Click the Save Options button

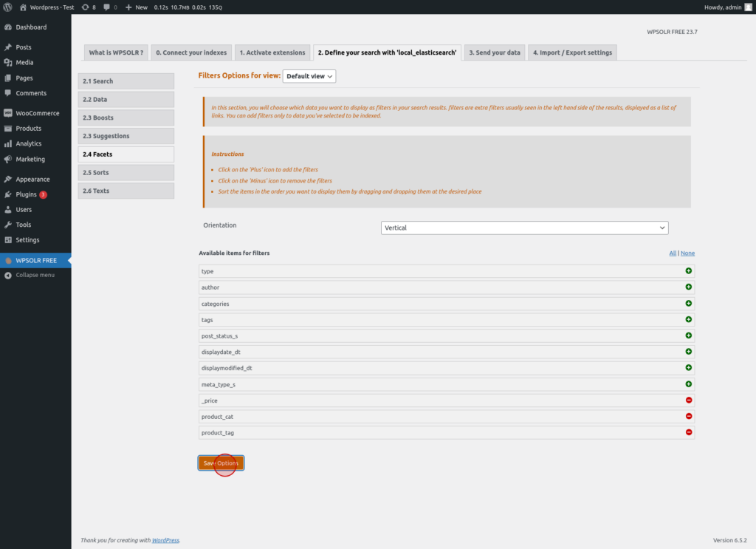tap(221, 463)
